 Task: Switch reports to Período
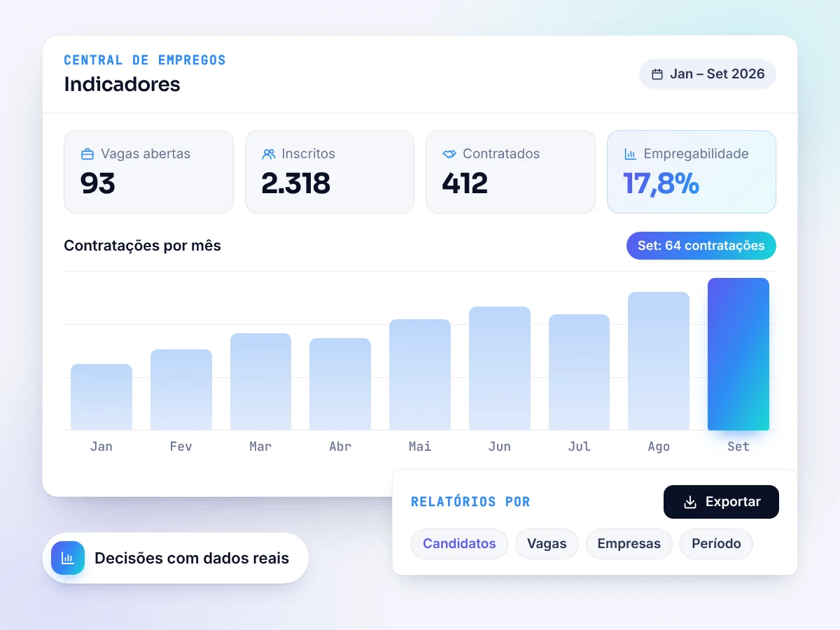point(716,544)
